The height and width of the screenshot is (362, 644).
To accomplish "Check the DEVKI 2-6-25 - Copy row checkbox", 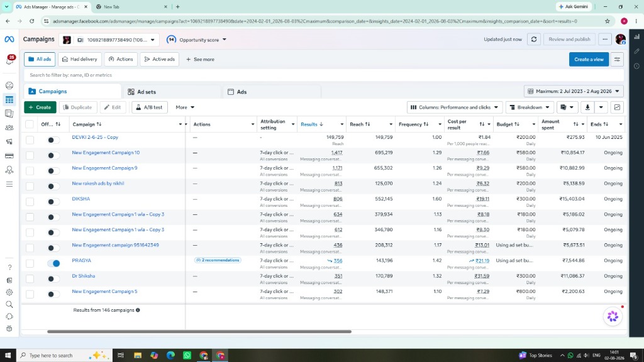I will tap(30, 140).
